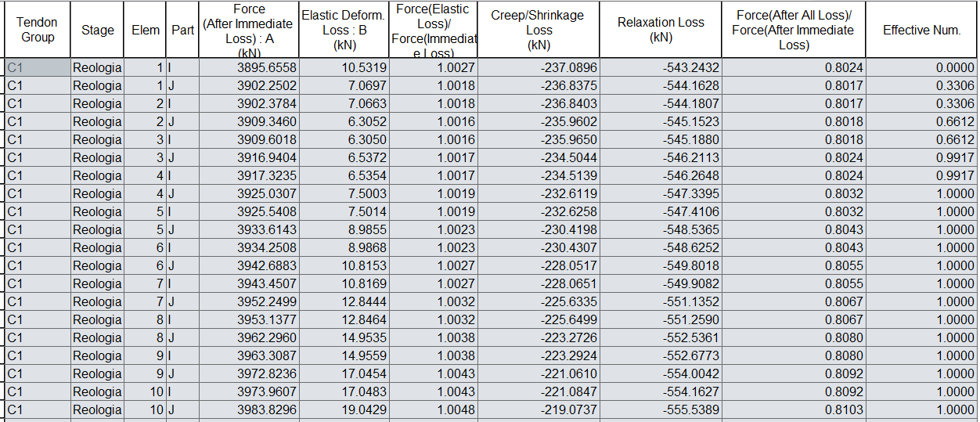This screenshot has height=422, width=980.
Task: Select force value 3983.8296 cell
Action: click(249, 409)
